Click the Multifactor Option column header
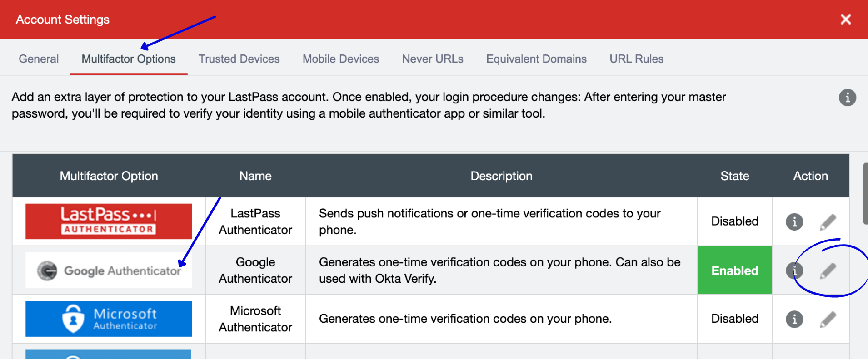 109,176
